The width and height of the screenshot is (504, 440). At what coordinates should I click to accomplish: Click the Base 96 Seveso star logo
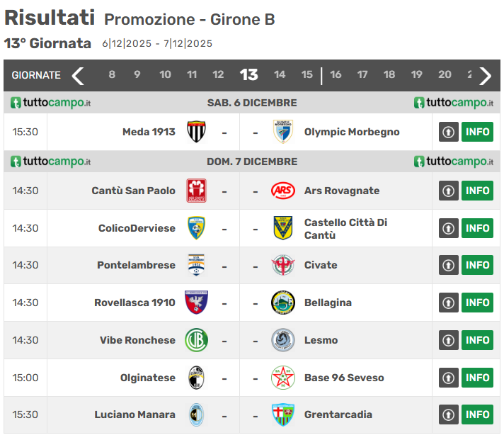[282, 378]
